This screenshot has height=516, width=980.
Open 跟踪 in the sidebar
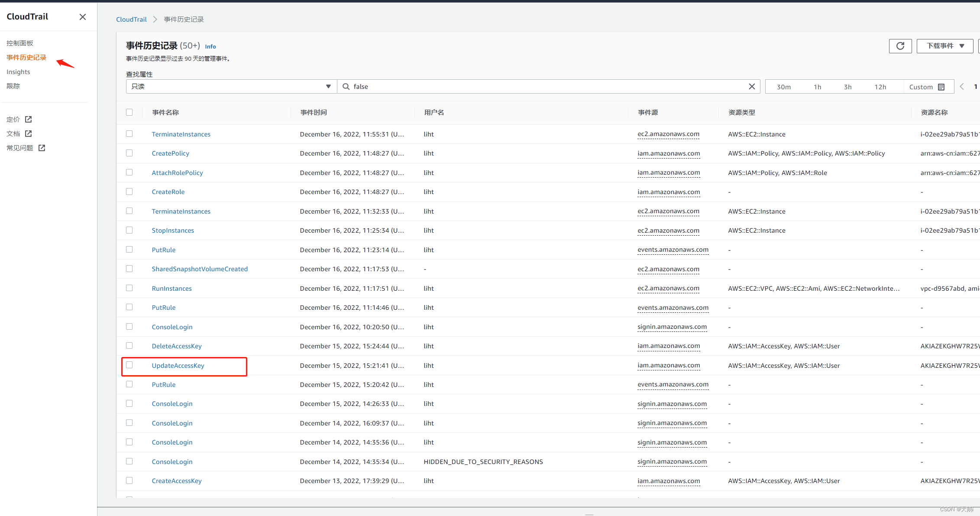click(13, 86)
